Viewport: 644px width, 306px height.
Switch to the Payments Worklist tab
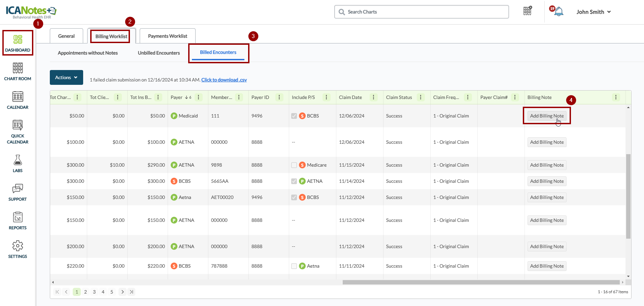click(167, 36)
